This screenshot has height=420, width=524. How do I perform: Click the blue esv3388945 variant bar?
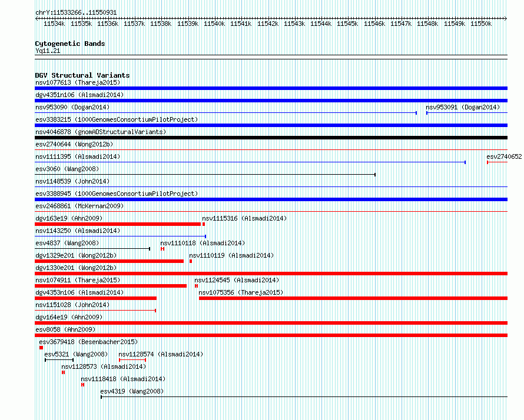click(271, 199)
